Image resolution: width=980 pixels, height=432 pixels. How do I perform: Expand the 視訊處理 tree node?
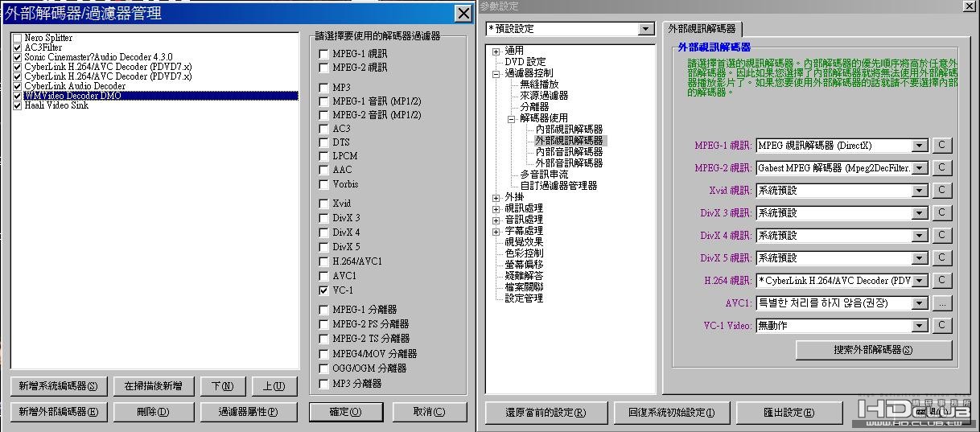(496, 208)
